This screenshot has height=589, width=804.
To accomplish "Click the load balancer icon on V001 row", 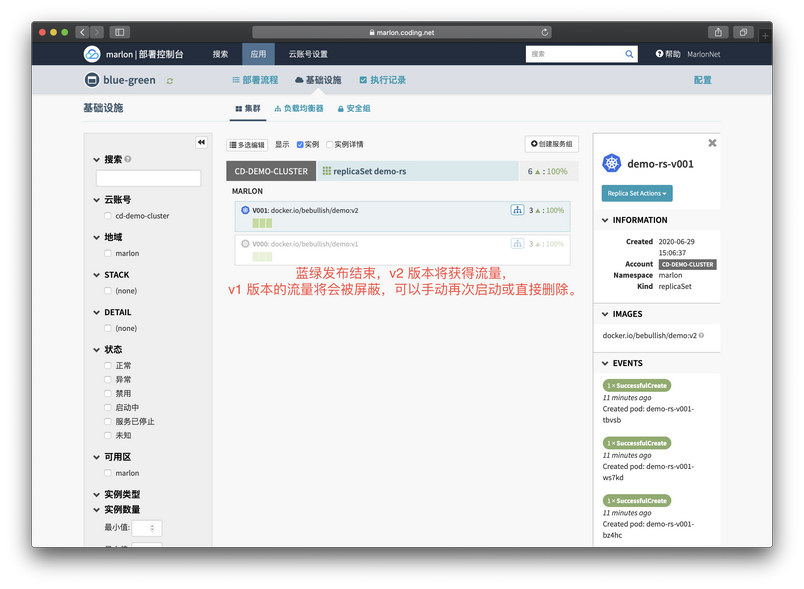I will [x=517, y=210].
